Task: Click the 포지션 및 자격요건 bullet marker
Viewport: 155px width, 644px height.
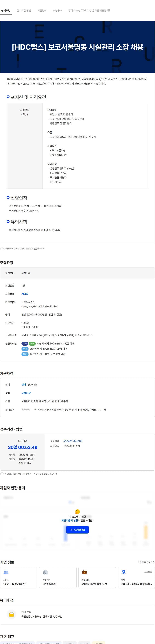Action: (x=8, y=97)
